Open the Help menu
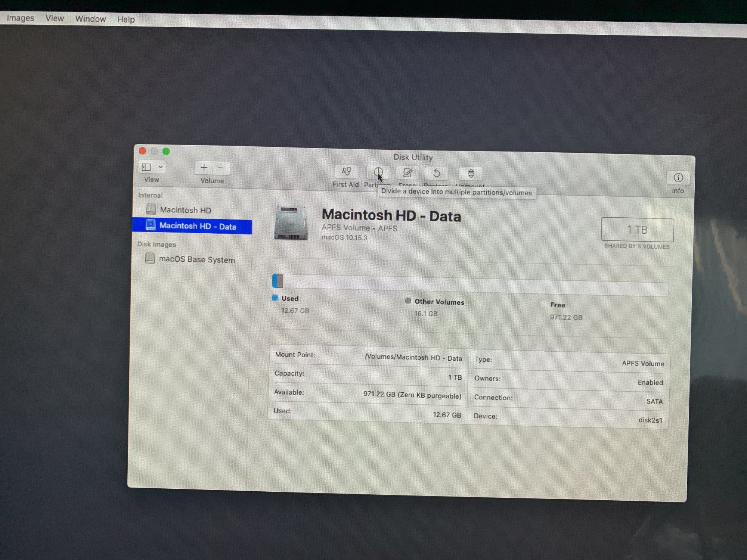 126,19
